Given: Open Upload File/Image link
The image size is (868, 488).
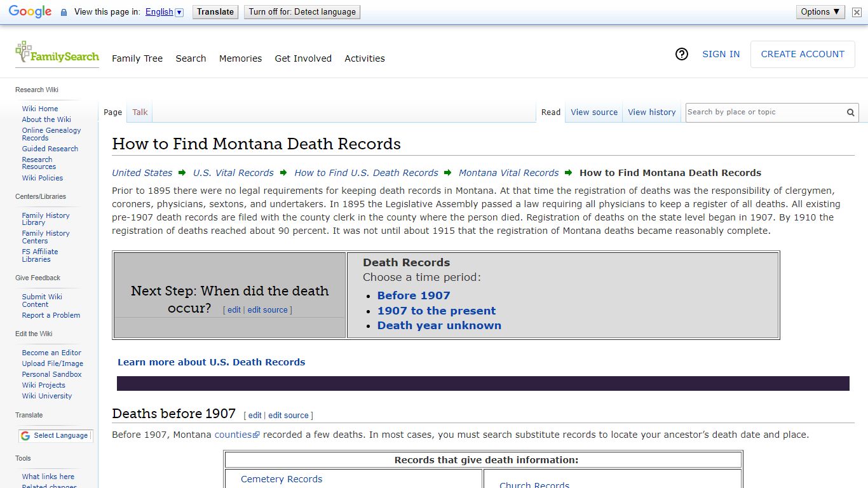Looking at the screenshot, I should tap(53, 363).
